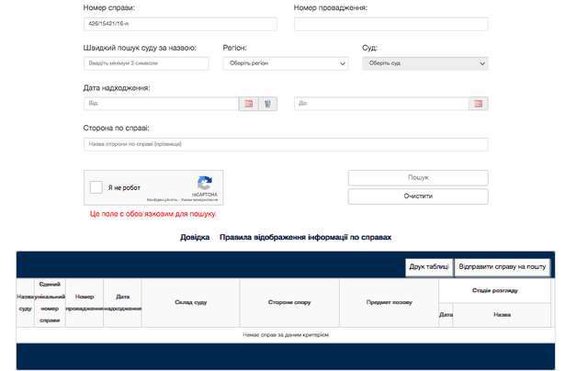Open Правила відображення інформації по справах link

pos(306,237)
